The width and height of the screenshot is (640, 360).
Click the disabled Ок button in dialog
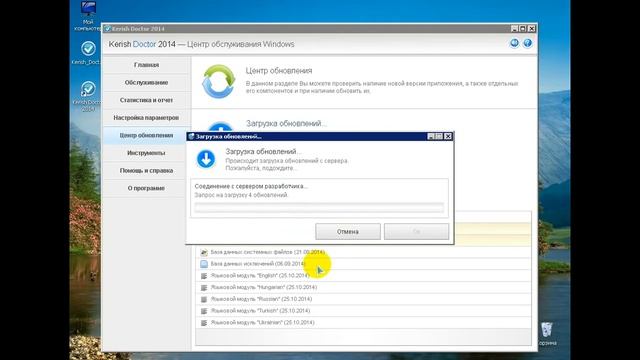click(x=416, y=231)
